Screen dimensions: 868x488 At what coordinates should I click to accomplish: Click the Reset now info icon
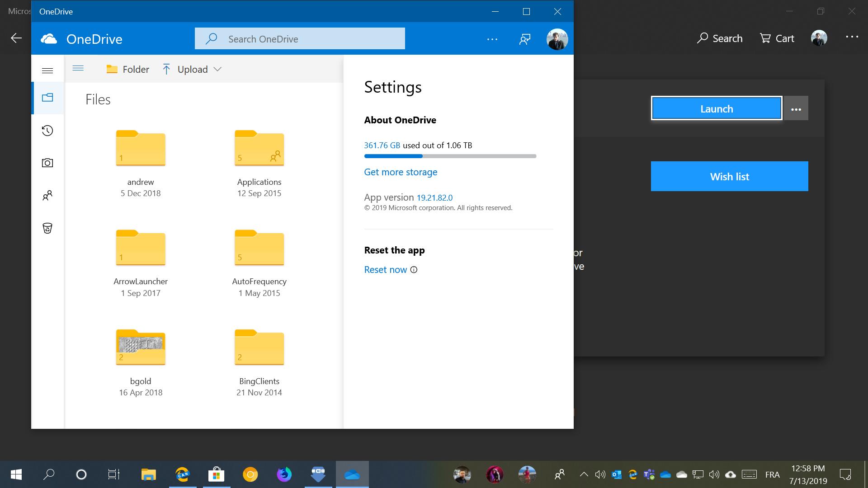pos(414,270)
